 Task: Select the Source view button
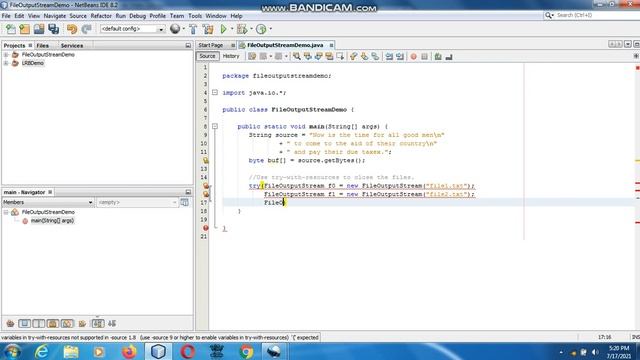207,56
